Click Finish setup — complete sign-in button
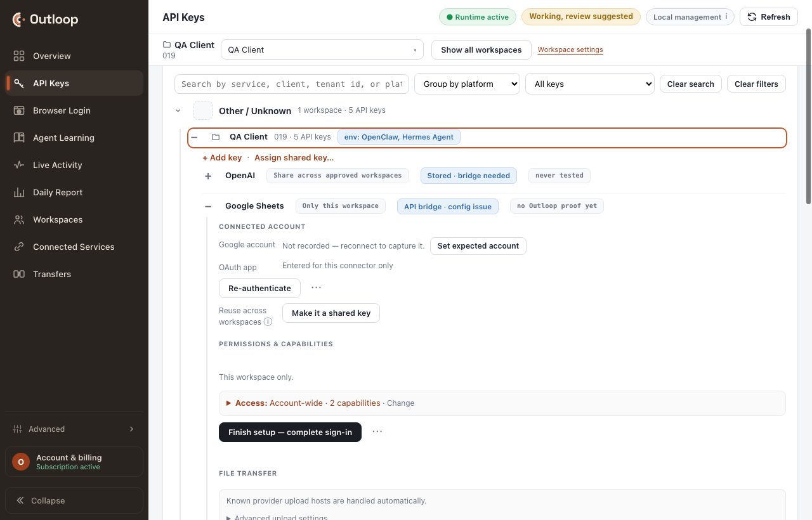This screenshot has height=520, width=812. 290,432
